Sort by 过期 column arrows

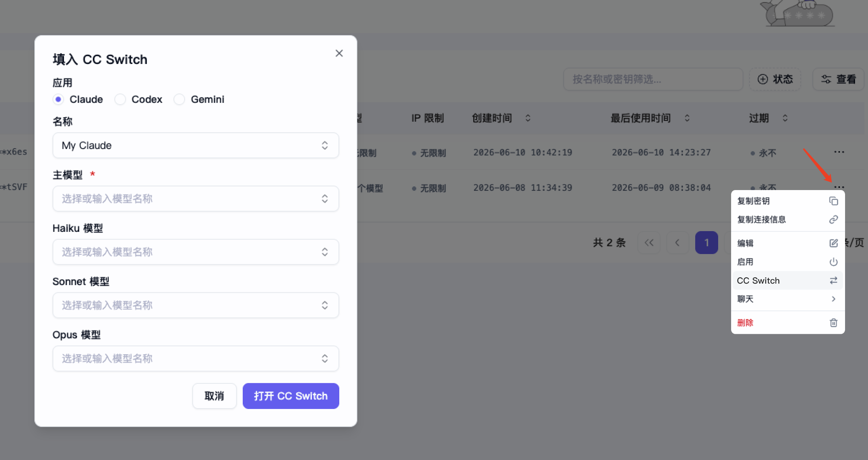point(785,118)
